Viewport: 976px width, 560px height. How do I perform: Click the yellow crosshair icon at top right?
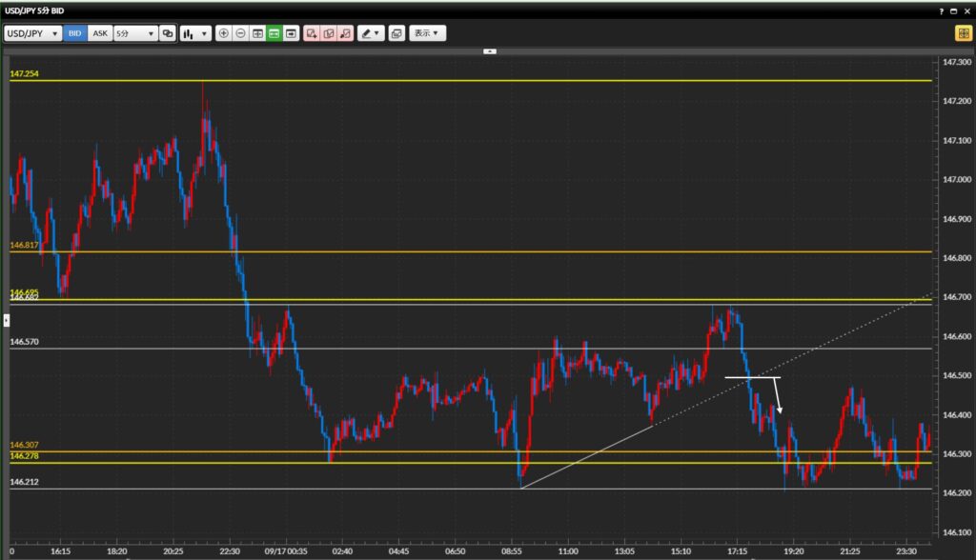point(963,33)
